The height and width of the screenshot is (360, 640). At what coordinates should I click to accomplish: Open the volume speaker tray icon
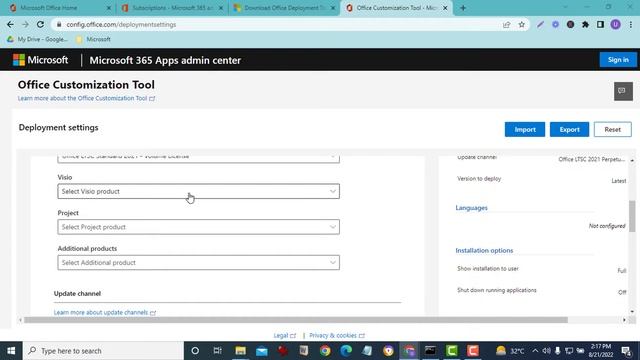(547, 351)
